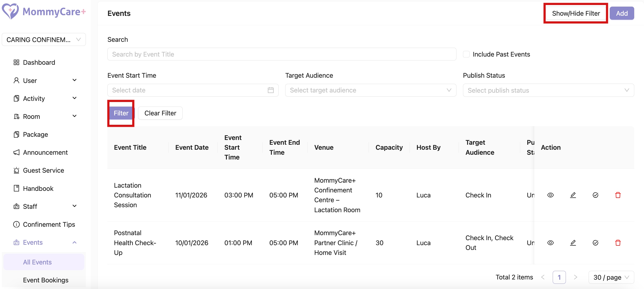The image size is (644, 289).
Task: Click publish check icon for Lactation Consultation Session
Action: coord(595,195)
